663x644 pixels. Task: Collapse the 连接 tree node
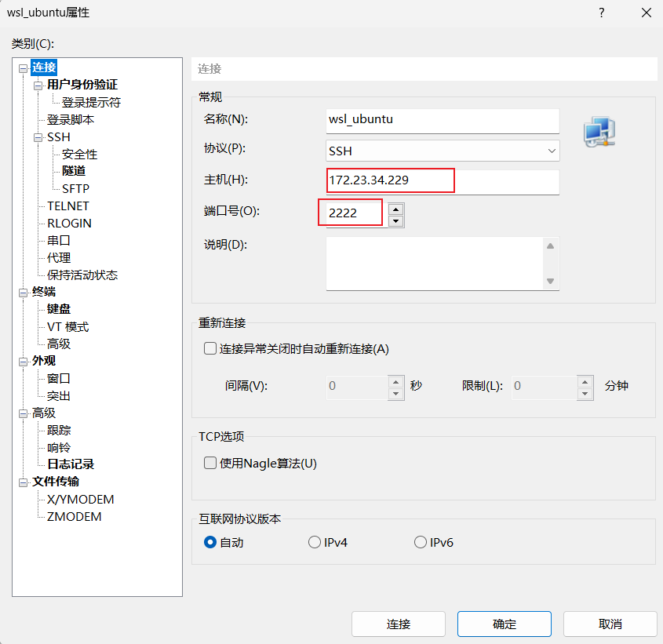click(24, 68)
